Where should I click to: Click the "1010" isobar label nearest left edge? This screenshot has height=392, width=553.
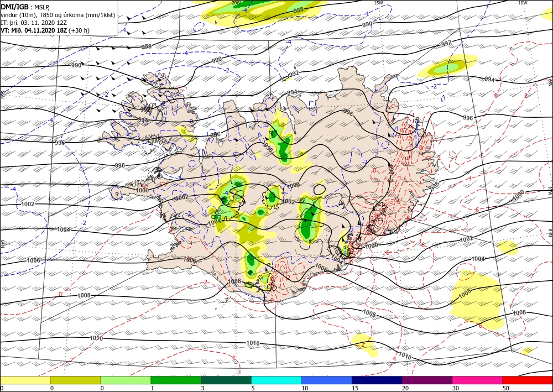[96, 338]
